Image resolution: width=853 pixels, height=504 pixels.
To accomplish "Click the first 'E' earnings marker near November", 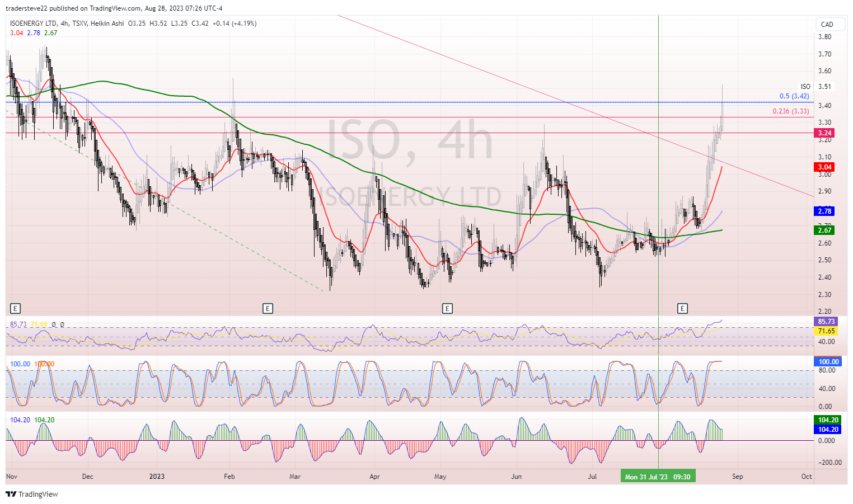I will (15, 308).
